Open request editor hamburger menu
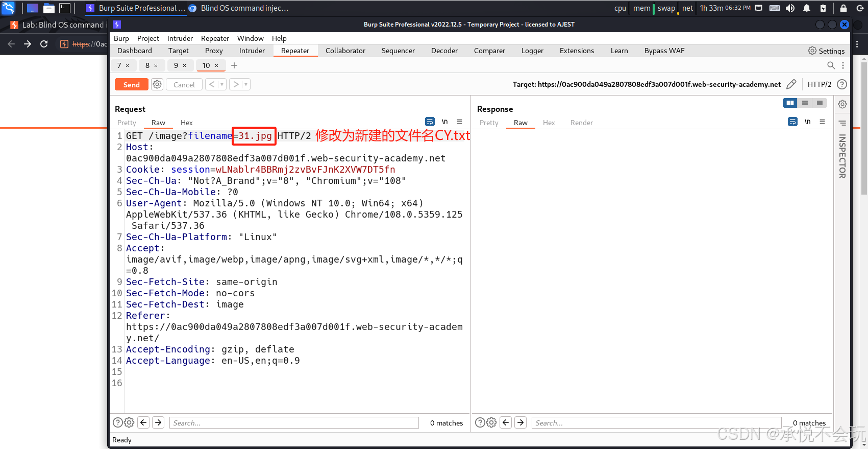The height and width of the screenshot is (449, 868). click(459, 122)
